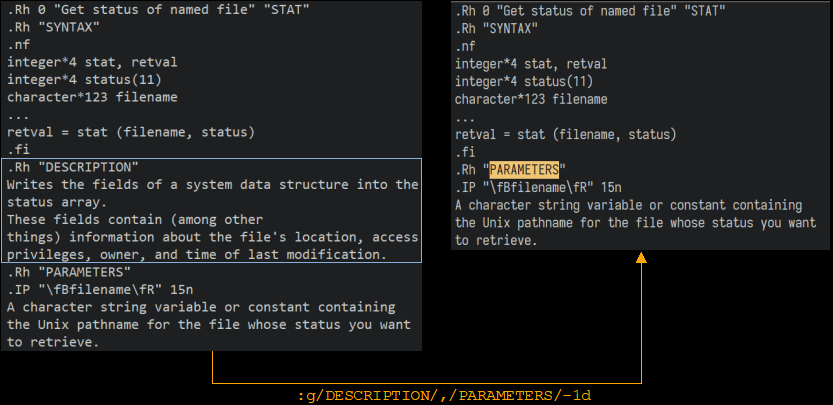
Task: Click the "These fields contain" line
Action: point(134,219)
